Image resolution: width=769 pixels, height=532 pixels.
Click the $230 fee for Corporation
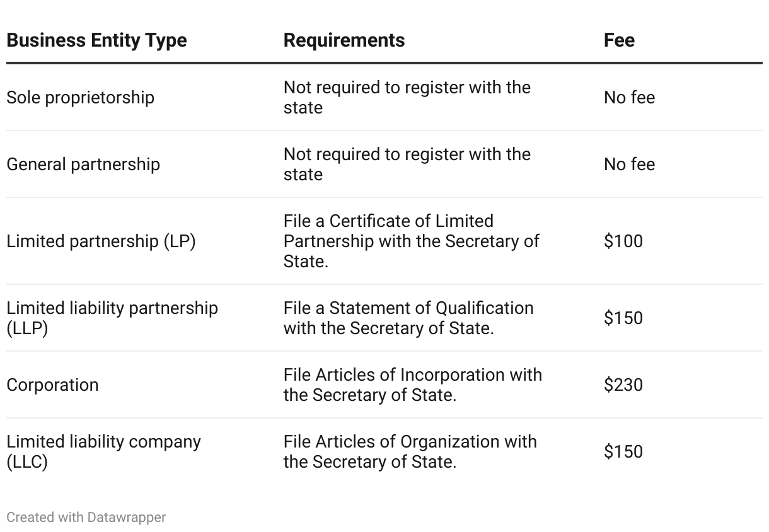pos(623,385)
